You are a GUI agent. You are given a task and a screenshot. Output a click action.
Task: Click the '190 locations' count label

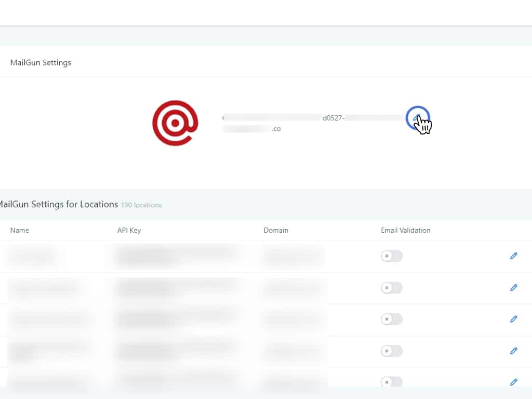tap(141, 205)
